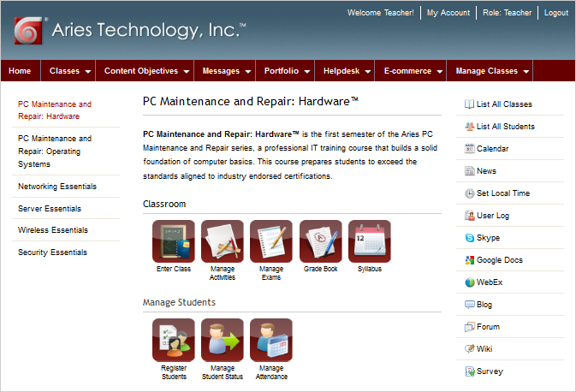This screenshot has width=576, height=392.
Task: Select PC Maintenance and Repair: Operating Systems
Action: pos(55,151)
